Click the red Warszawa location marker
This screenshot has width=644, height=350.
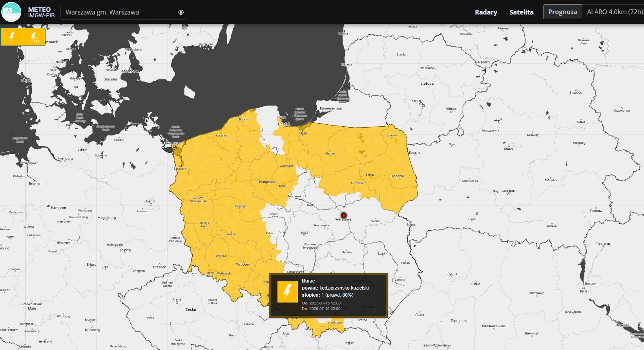point(344,215)
